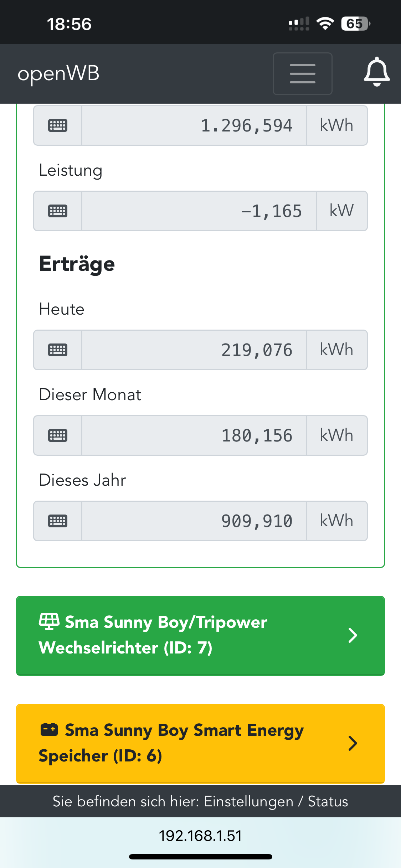
Task: Tap the 192.168.1.51 address bar
Action: (x=200, y=836)
